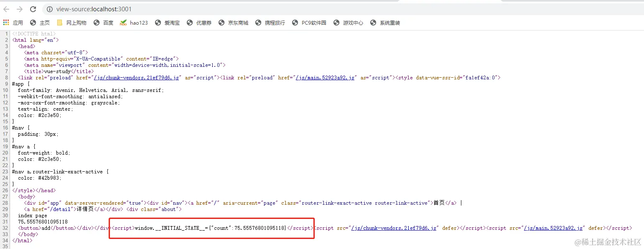Open the 主页 bookmark

pos(40,23)
